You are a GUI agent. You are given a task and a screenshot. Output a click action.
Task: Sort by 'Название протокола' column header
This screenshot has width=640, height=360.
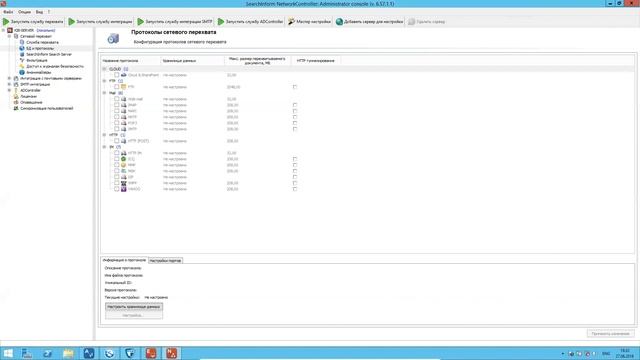click(131, 60)
